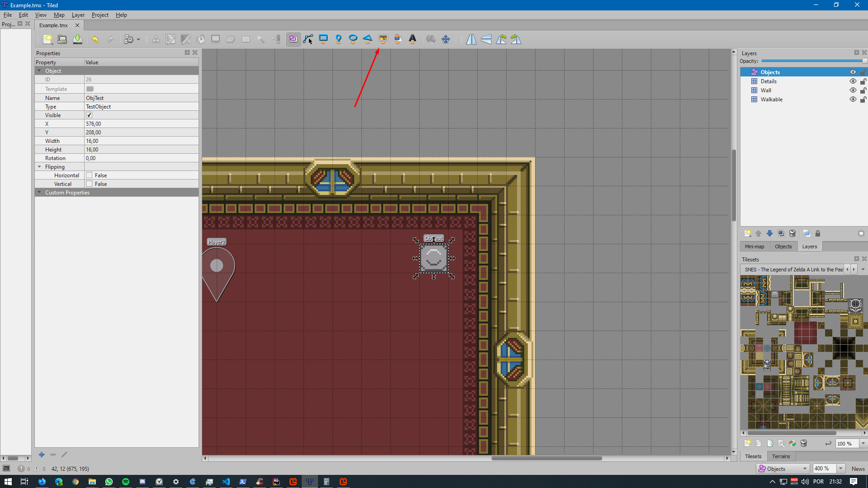Hide the Wall layer
This screenshot has width=868, height=488.
(x=853, y=90)
